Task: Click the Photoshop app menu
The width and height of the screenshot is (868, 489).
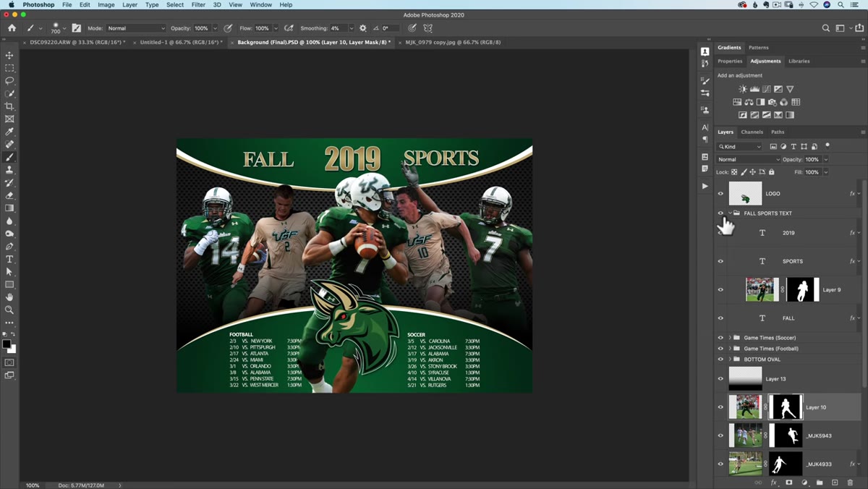Action: [x=38, y=4]
